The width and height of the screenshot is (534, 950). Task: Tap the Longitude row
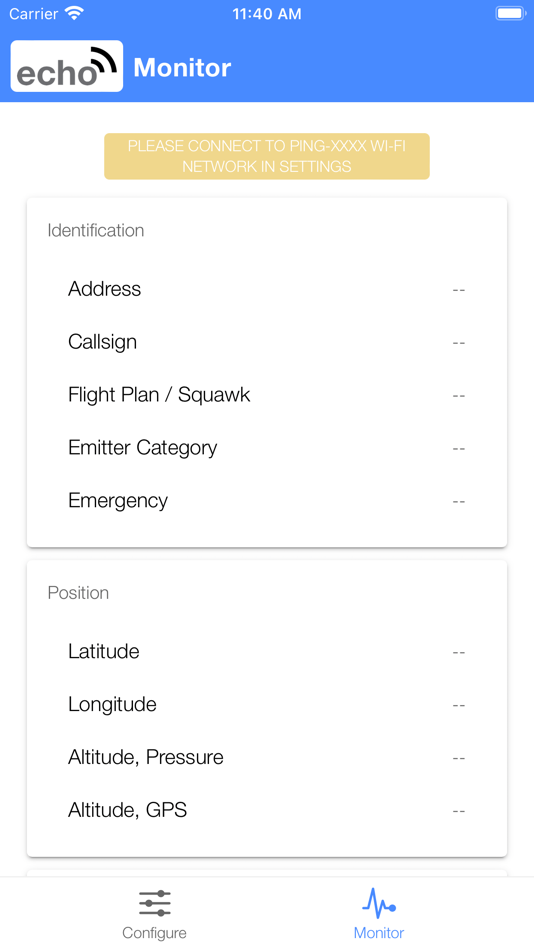pyautogui.click(x=267, y=705)
